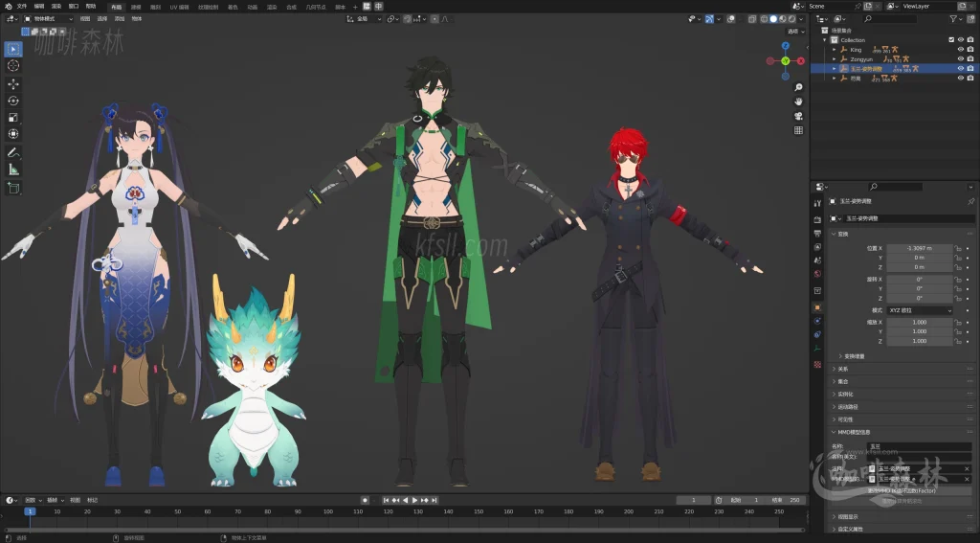
Task: Open the 文件 menu
Action: (x=22, y=7)
